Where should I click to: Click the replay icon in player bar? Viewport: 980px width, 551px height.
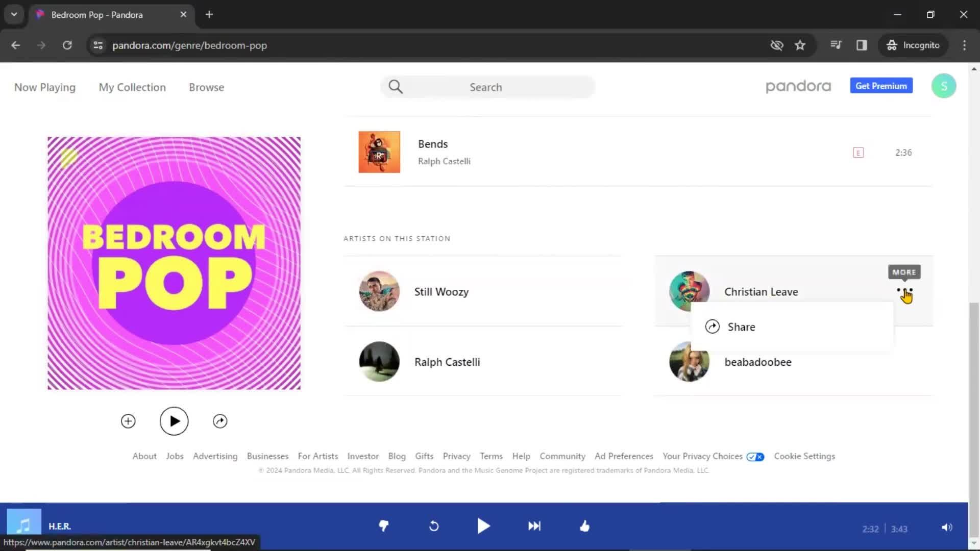[434, 526]
